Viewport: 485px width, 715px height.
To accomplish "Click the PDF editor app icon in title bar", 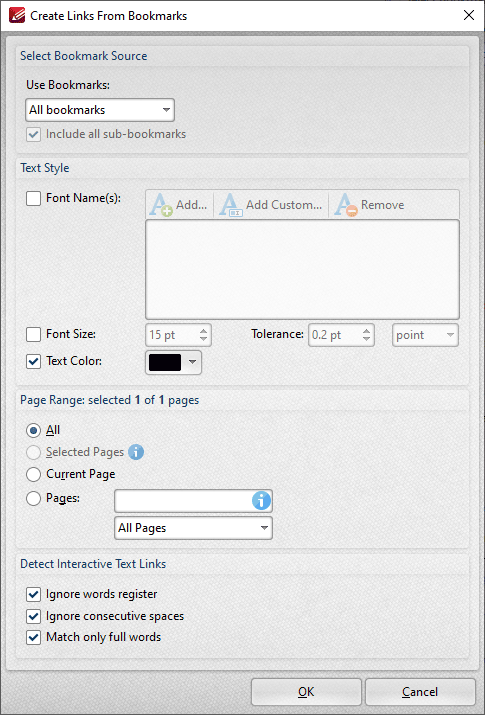I will (17, 16).
